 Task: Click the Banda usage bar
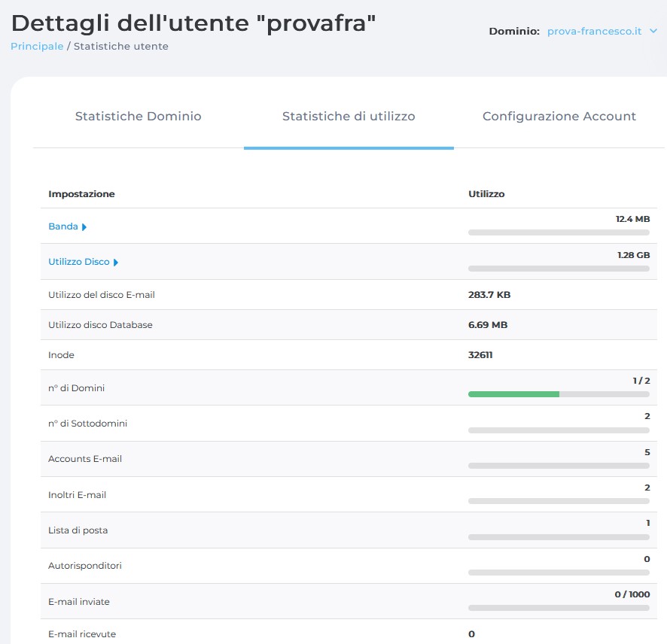[559, 232]
